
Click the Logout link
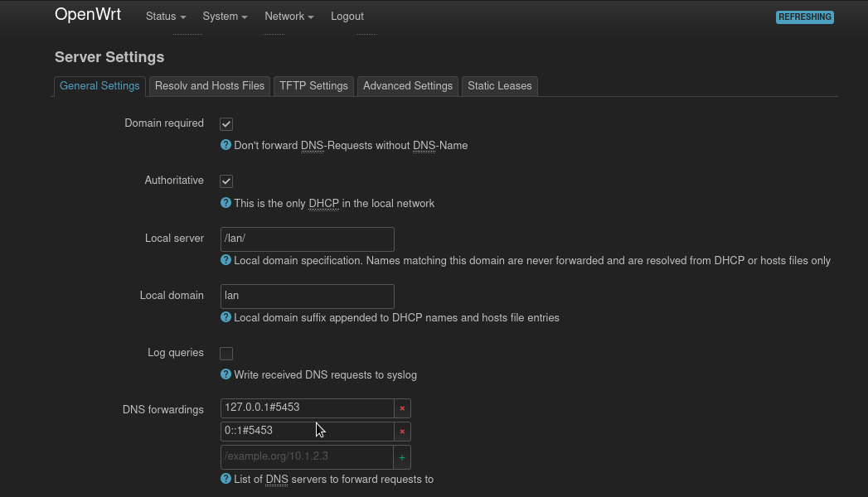pos(347,17)
